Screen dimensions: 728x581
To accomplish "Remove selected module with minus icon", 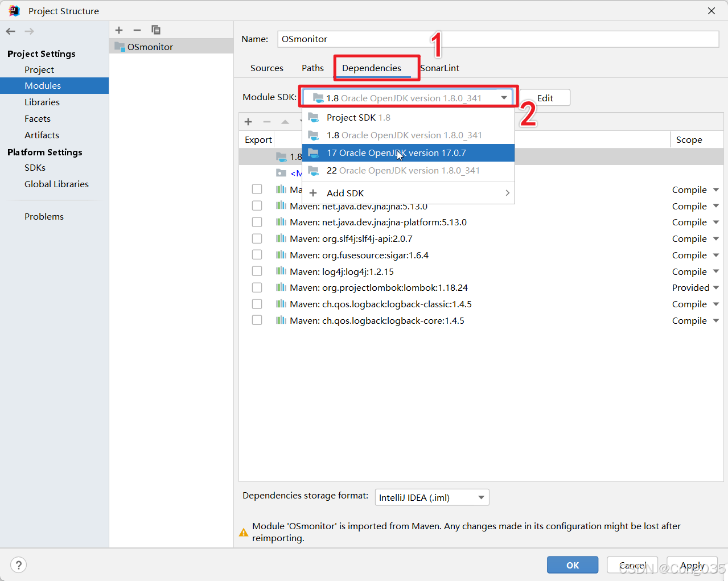I will (x=137, y=30).
